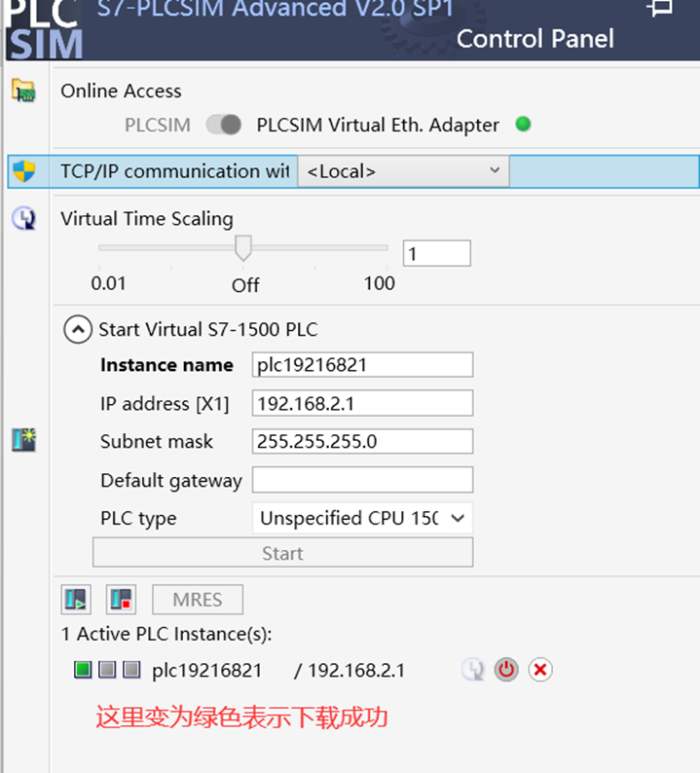Click the Start button
Image resolution: width=700 pixels, height=773 pixels.
[283, 553]
